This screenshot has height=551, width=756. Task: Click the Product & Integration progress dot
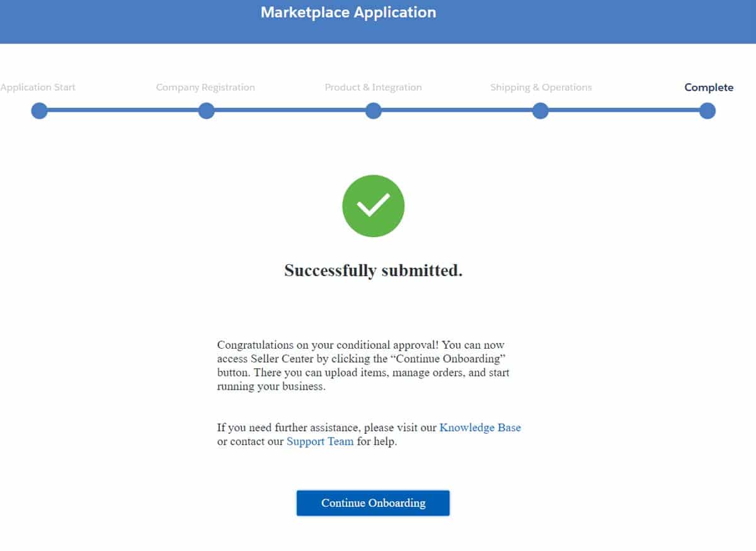(373, 111)
